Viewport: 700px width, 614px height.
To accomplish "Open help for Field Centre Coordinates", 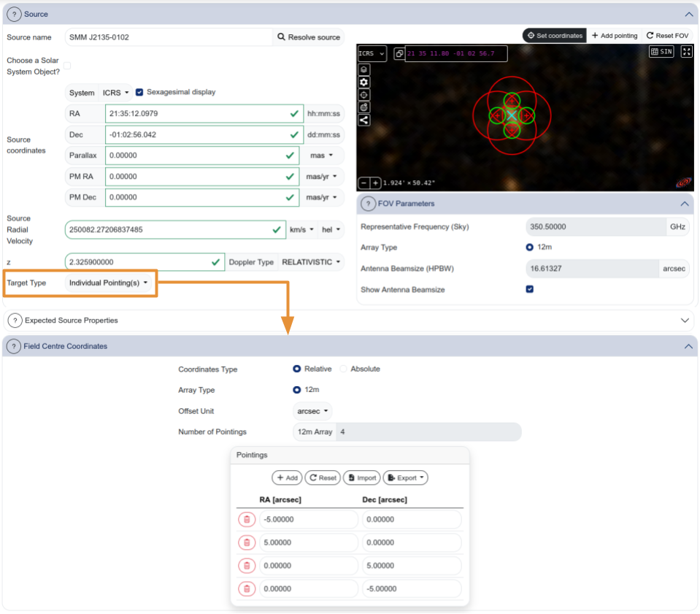I will click(14, 347).
